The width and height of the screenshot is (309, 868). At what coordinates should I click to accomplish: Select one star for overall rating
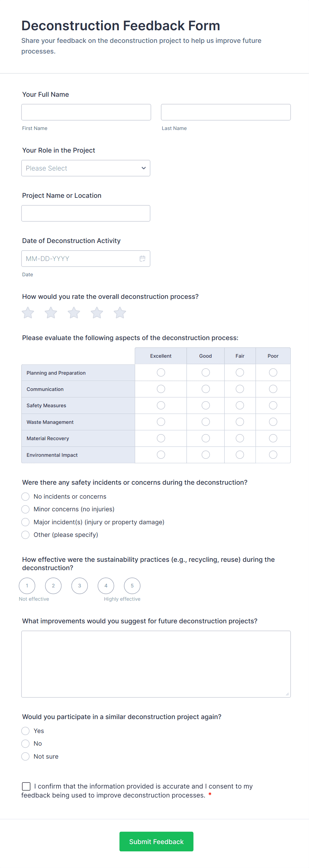tap(28, 312)
